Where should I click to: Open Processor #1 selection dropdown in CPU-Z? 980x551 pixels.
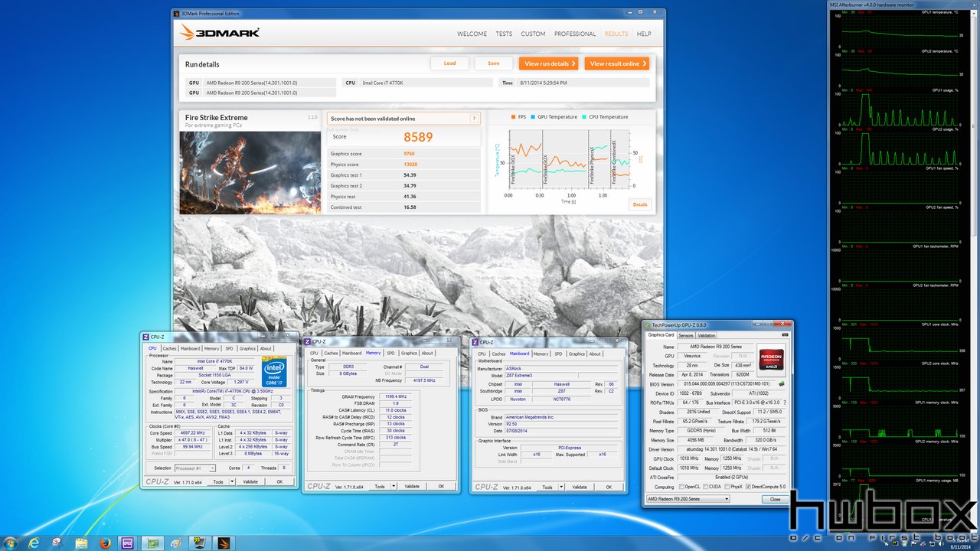pyautogui.click(x=196, y=468)
